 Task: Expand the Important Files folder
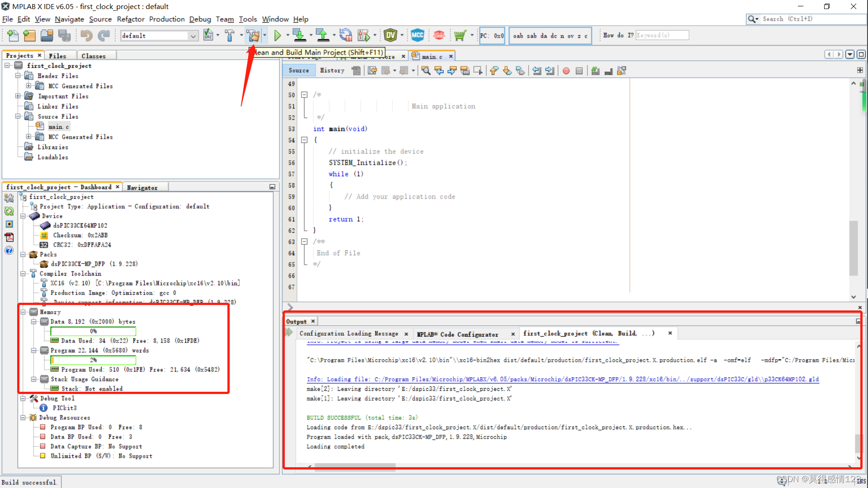[x=18, y=96]
